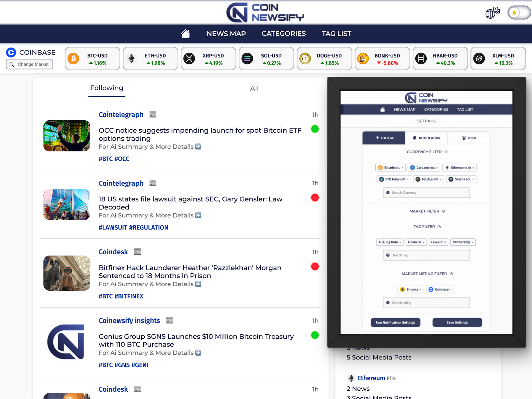Image resolution: width=532 pixels, height=399 pixels.
Task: Click news icon beside Coinewsify insights
Action: [170, 321]
